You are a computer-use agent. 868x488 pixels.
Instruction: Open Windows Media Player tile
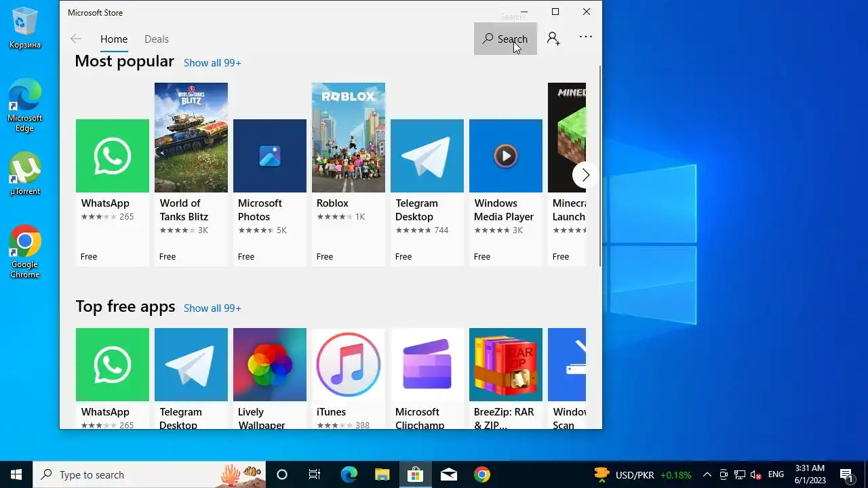506,192
